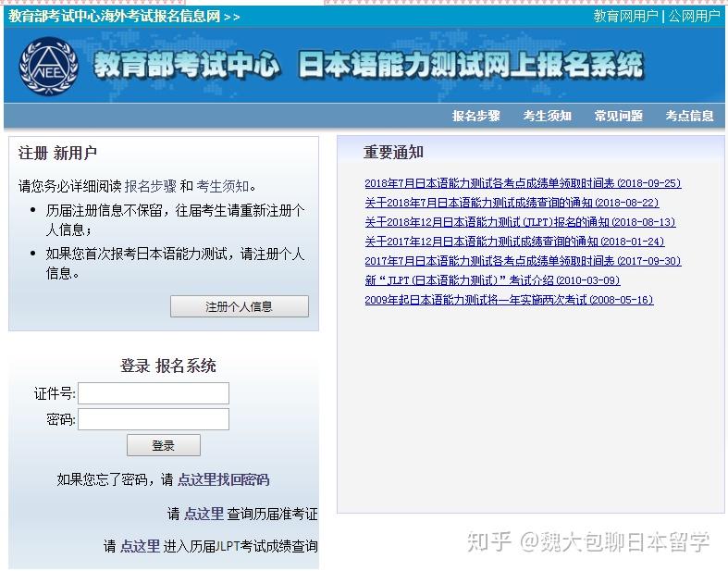The image size is (728, 571).
Task: Open notice 2018年7月各考点成绩单领取时间表 (2018-09-25)
Action: [523, 183]
